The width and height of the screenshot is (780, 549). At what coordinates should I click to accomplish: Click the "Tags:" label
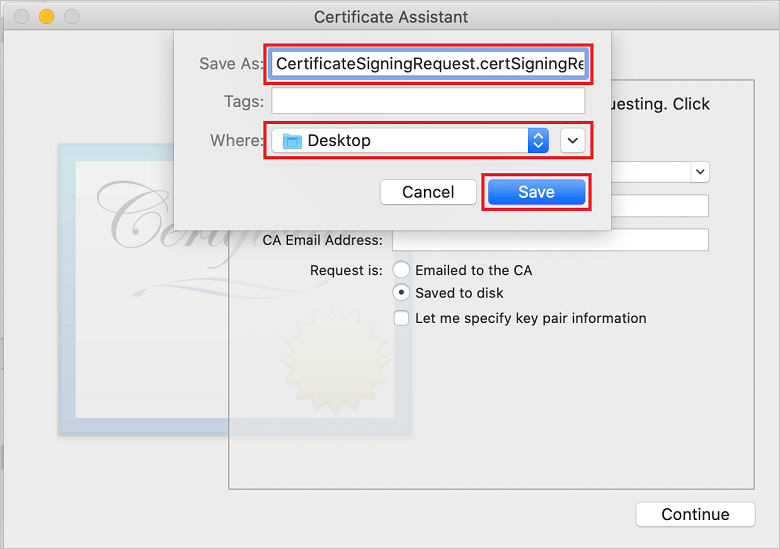pyautogui.click(x=244, y=101)
